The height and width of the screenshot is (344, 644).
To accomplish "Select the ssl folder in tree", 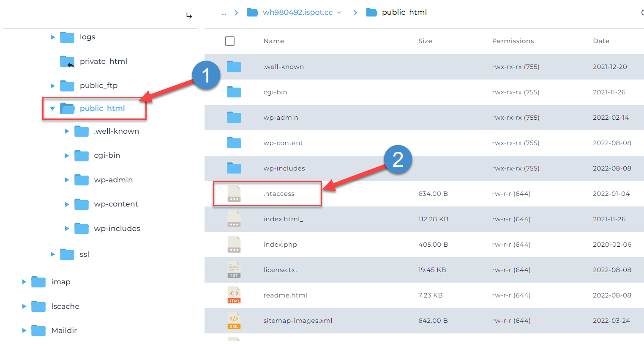I will (x=84, y=254).
